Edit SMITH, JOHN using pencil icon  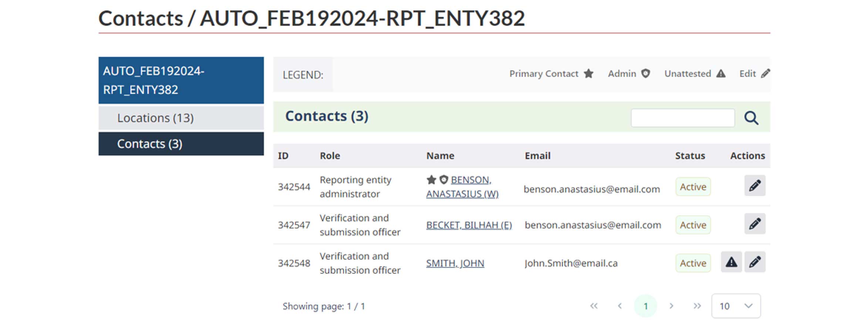(x=754, y=262)
